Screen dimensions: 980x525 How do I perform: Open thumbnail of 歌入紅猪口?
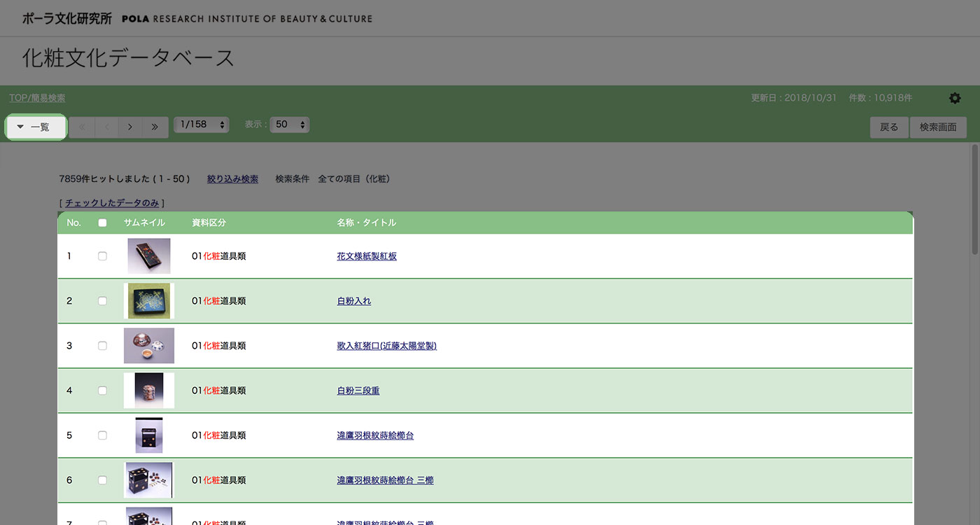coord(149,346)
